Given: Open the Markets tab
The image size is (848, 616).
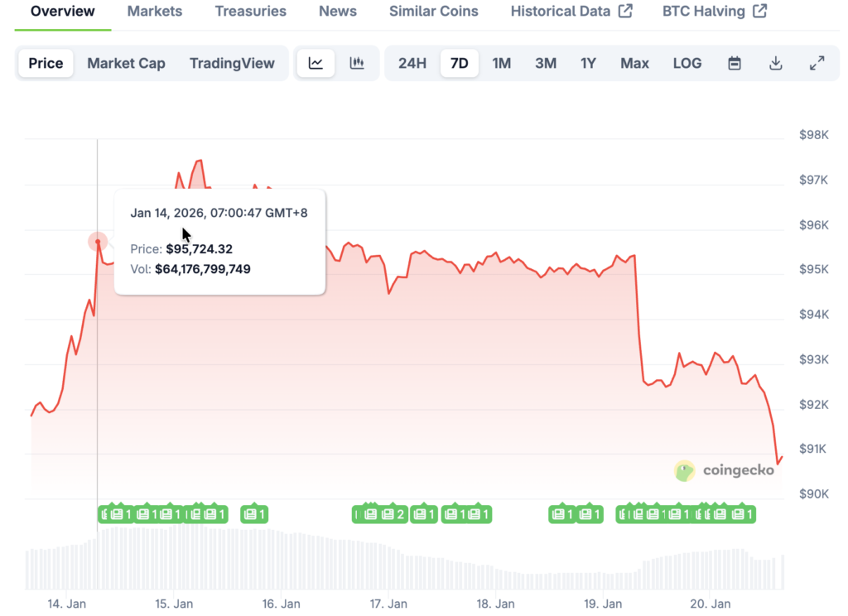Looking at the screenshot, I should [x=155, y=12].
